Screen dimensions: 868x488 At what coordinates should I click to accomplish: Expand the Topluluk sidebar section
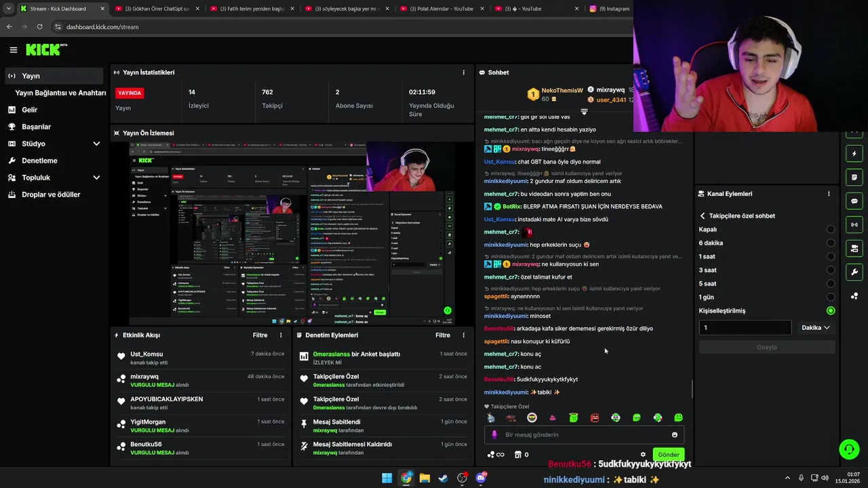click(x=96, y=178)
